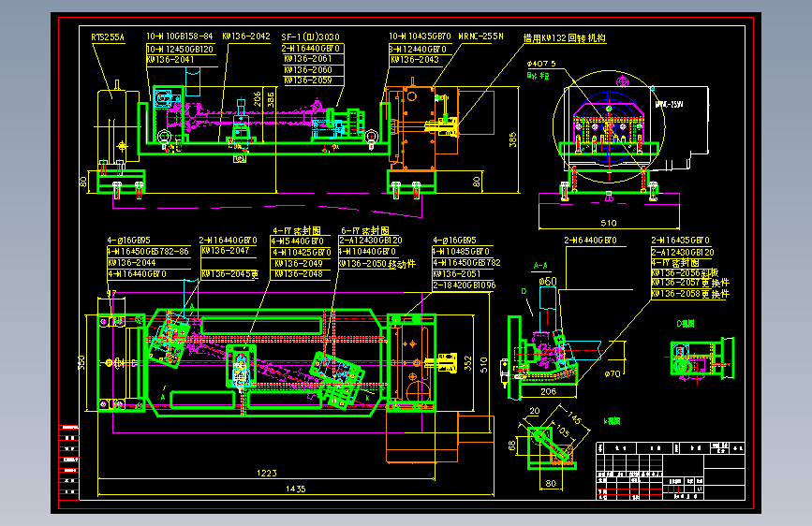Click the 68 height dimension

[512, 446]
